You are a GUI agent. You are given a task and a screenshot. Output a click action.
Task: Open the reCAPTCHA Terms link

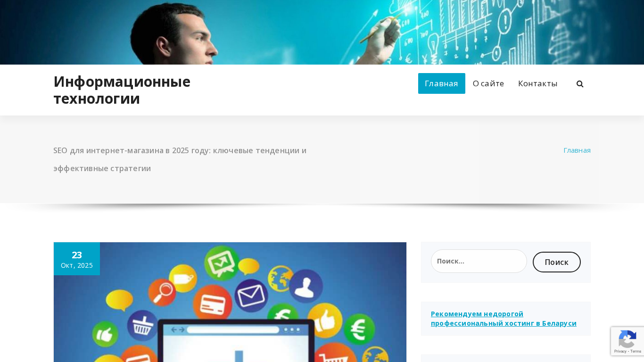click(x=636, y=352)
